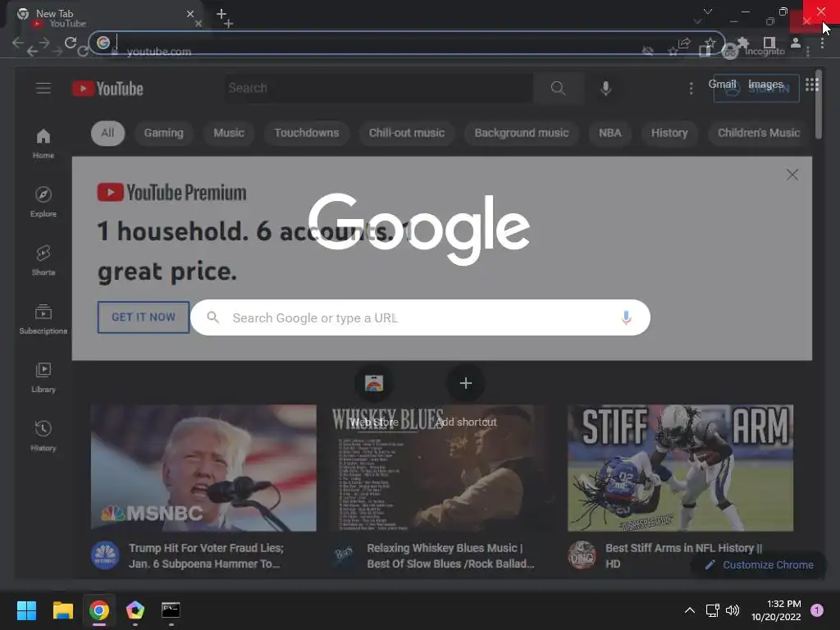840x630 pixels.
Task: Switch to the New Tab browser tab
Action: 102,14
